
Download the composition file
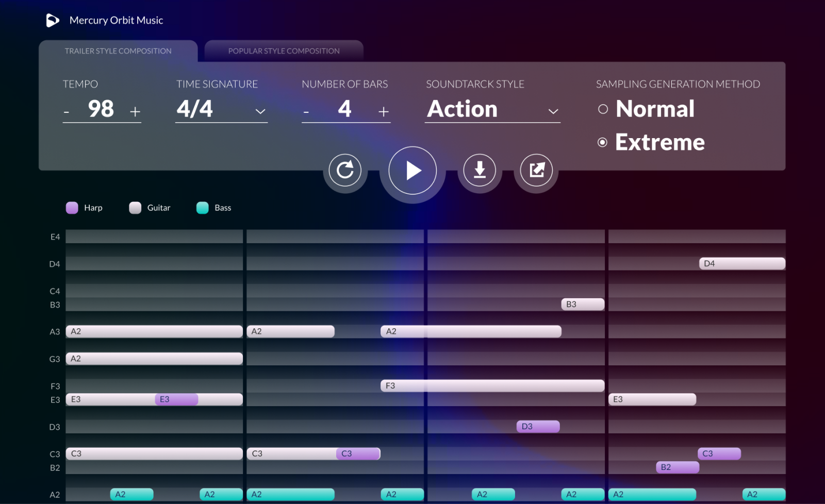click(480, 170)
